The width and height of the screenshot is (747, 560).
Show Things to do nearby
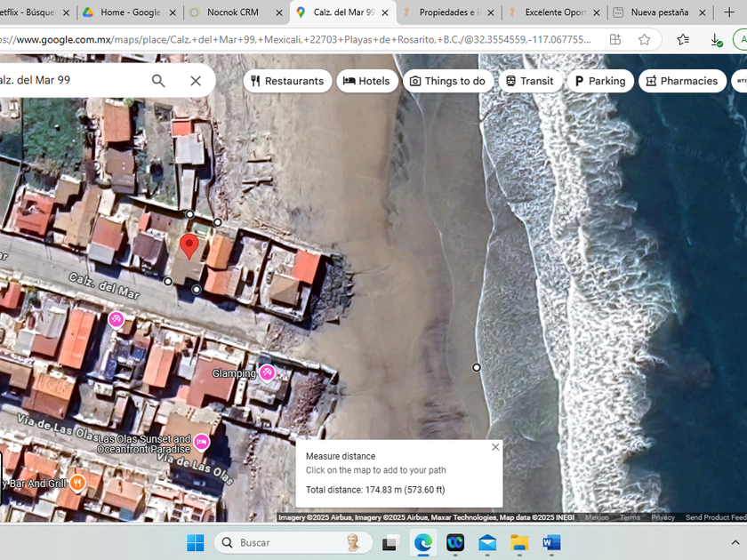[x=448, y=81]
